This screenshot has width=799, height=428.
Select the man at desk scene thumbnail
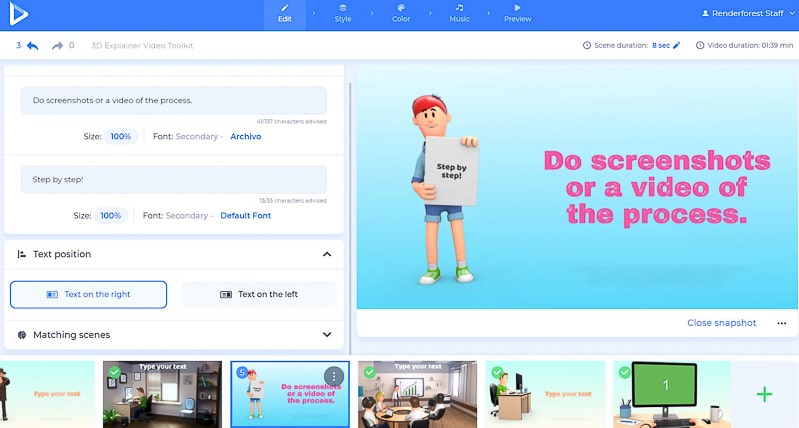pyautogui.click(x=545, y=394)
